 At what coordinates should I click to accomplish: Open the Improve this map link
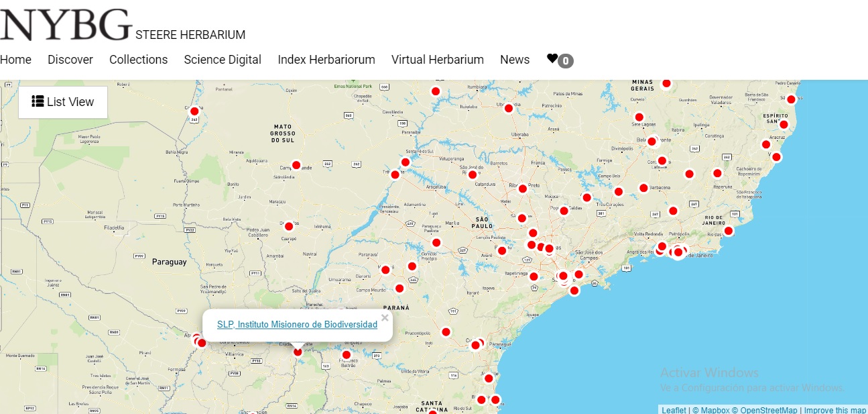click(x=834, y=410)
